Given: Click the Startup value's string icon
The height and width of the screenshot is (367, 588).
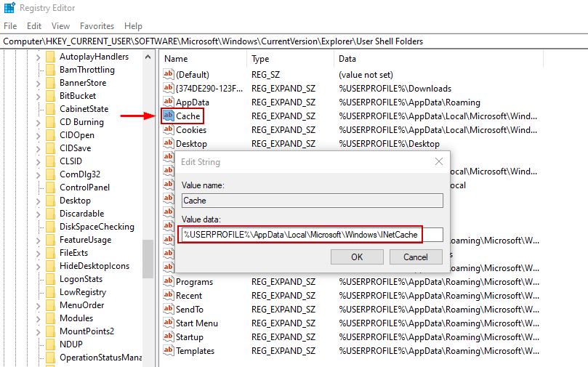Looking at the screenshot, I should click(169, 336).
